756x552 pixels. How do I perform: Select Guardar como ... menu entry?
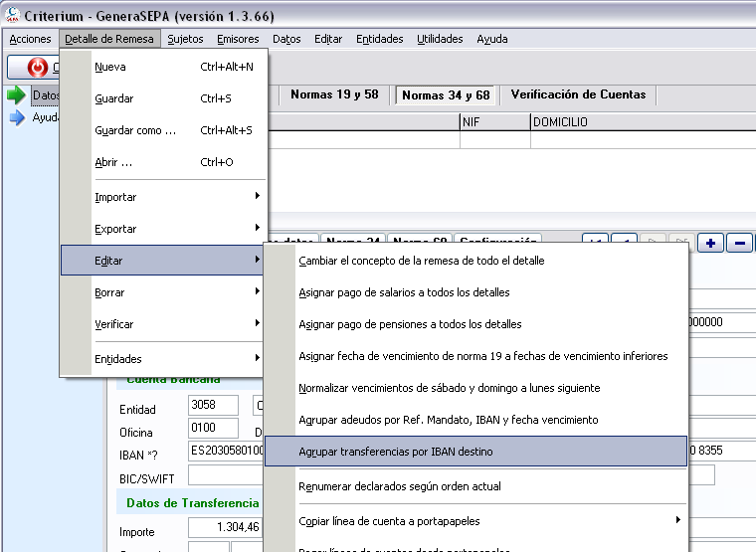(x=164, y=130)
